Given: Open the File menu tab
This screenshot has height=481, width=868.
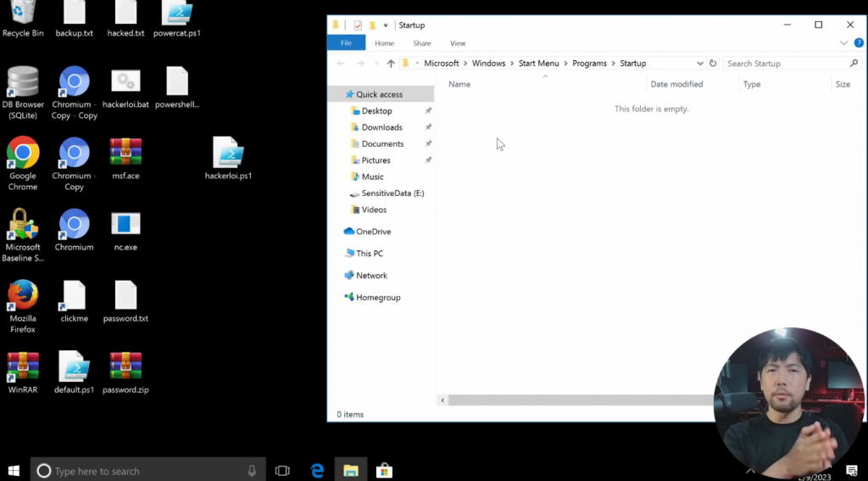Looking at the screenshot, I should pos(346,43).
